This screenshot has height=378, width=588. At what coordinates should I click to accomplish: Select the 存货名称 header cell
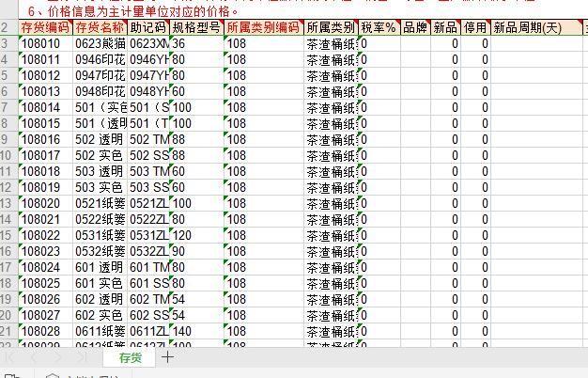click(x=100, y=27)
